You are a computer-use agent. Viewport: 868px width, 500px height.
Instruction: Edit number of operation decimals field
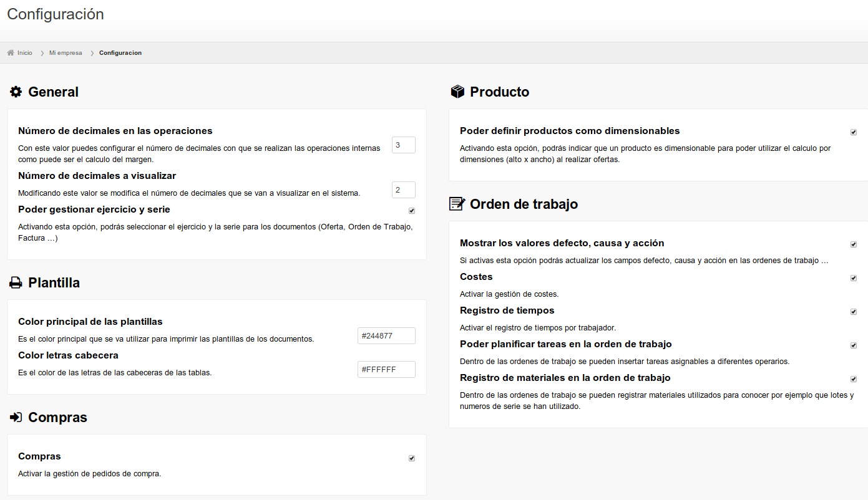point(404,145)
